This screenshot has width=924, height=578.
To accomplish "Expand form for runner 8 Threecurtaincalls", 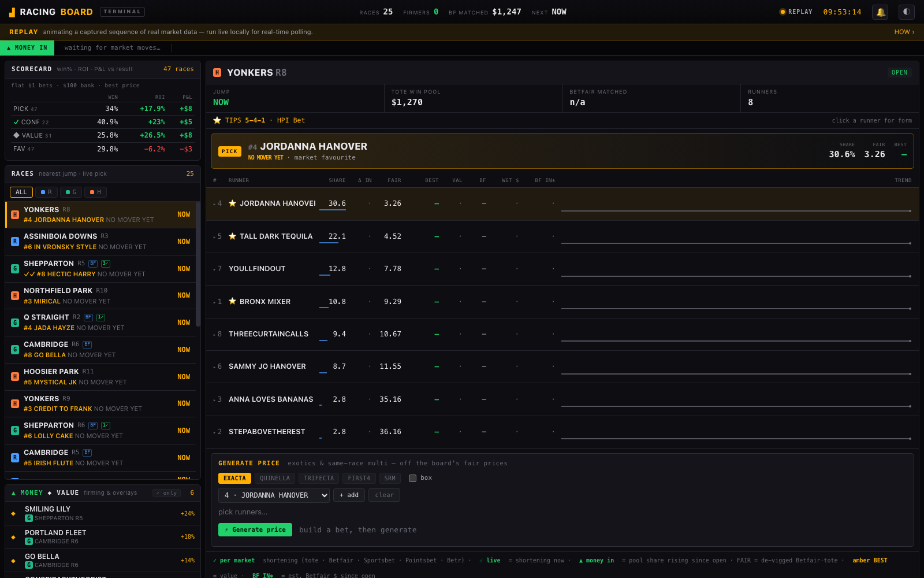I will click(562, 334).
